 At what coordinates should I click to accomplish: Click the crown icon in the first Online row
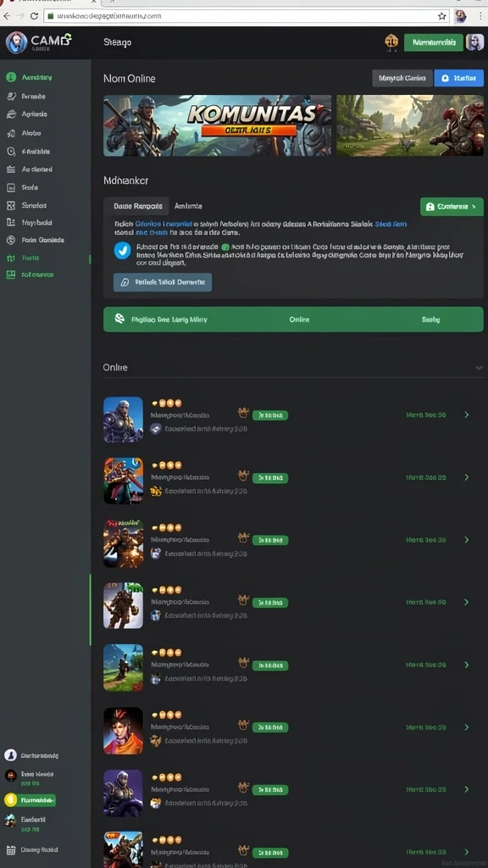point(243,413)
